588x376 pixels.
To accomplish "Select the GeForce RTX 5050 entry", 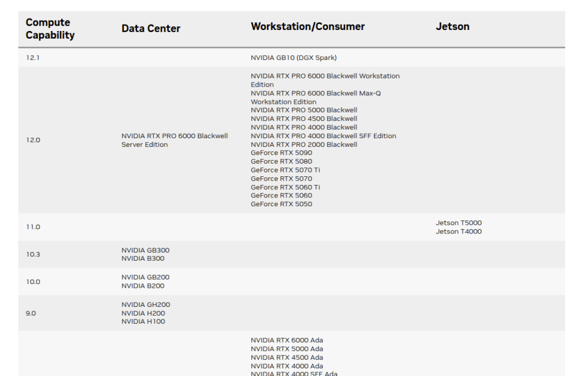I will click(x=281, y=204).
